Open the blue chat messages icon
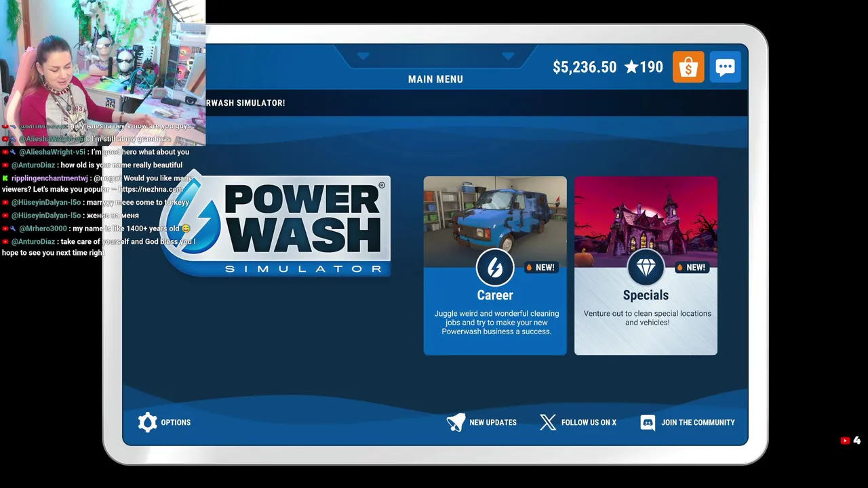The image size is (868, 488). 725,67
